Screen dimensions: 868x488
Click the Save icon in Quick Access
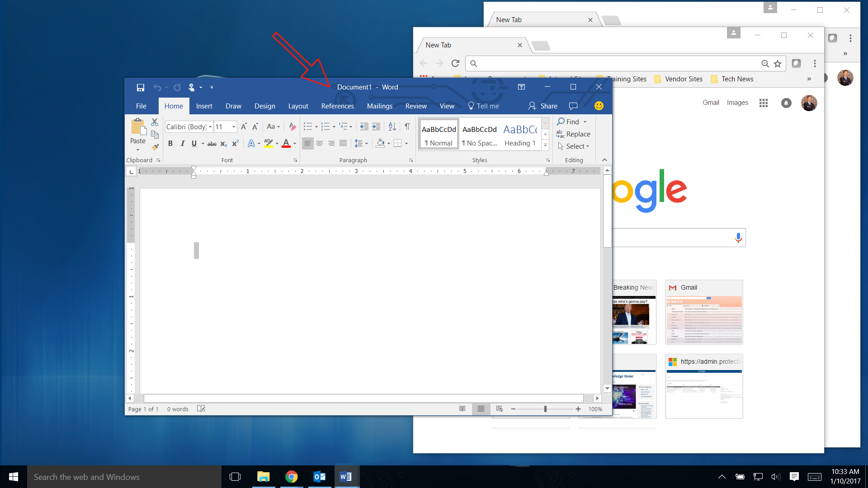click(140, 88)
